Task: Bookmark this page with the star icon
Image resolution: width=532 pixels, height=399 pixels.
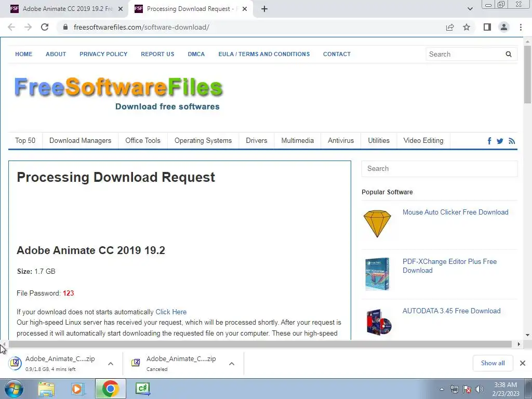Action: 467,27
